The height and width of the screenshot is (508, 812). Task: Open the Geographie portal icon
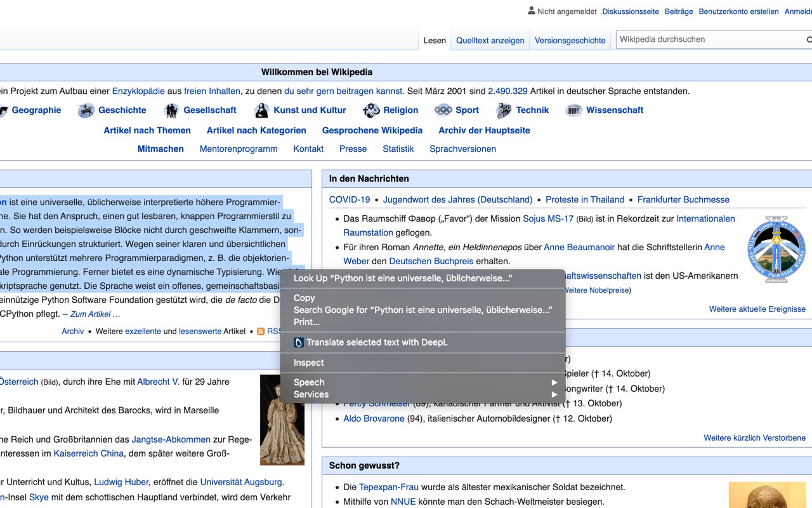(3, 110)
